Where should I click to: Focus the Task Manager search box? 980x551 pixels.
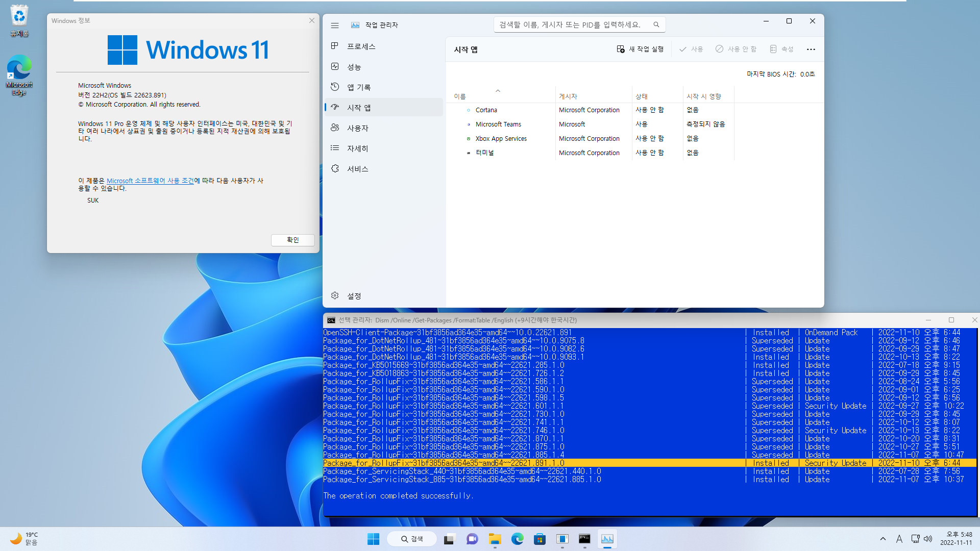tap(579, 24)
